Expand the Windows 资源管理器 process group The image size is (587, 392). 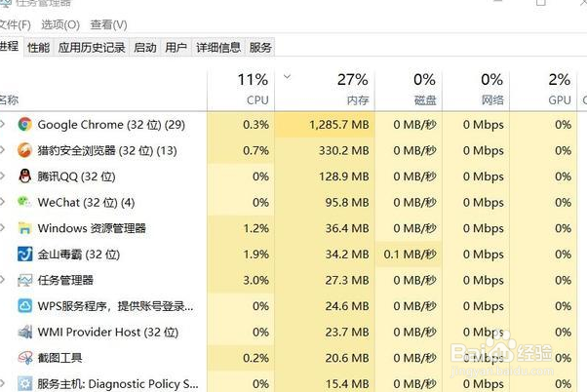(3, 228)
